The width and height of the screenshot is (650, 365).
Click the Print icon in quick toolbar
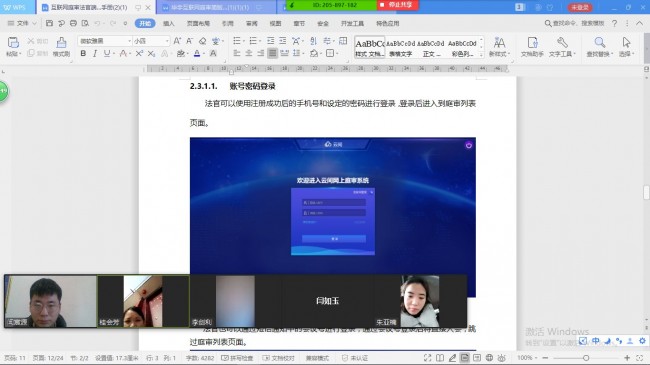click(x=73, y=23)
